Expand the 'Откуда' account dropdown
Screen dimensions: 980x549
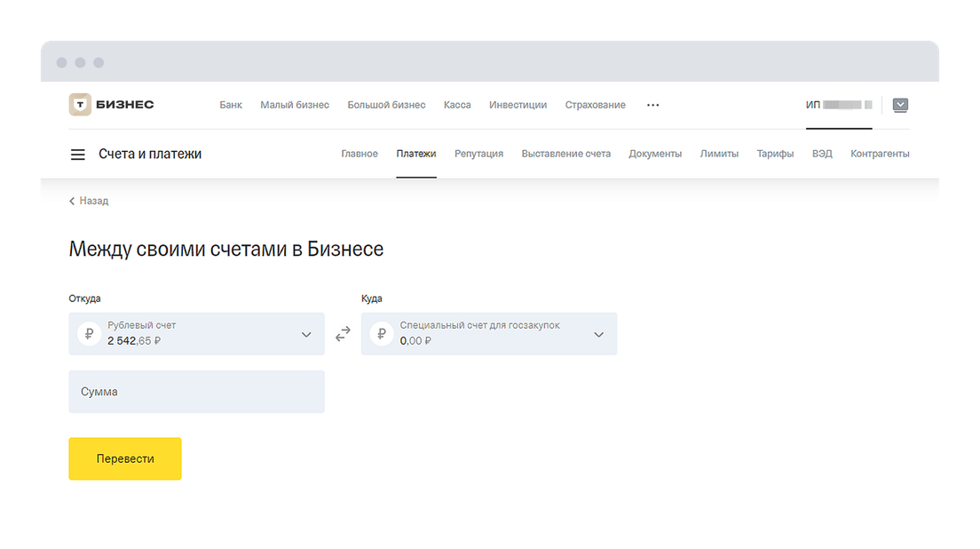(306, 335)
